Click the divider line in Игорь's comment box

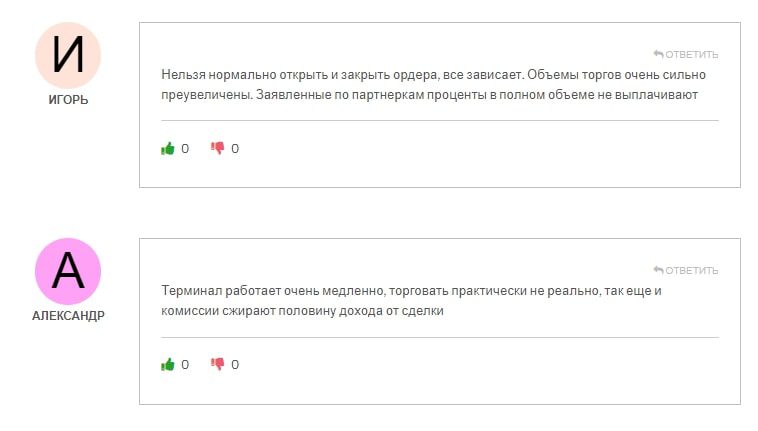tap(439, 121)
